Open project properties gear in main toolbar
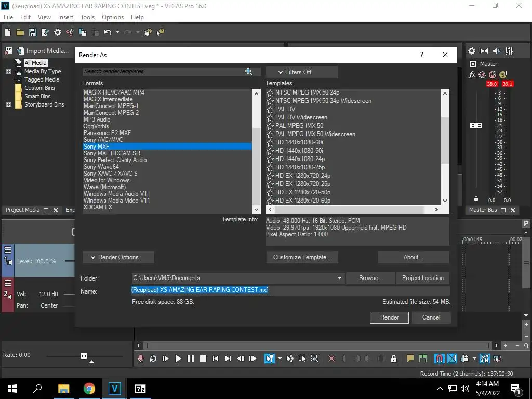 (58, 32)
